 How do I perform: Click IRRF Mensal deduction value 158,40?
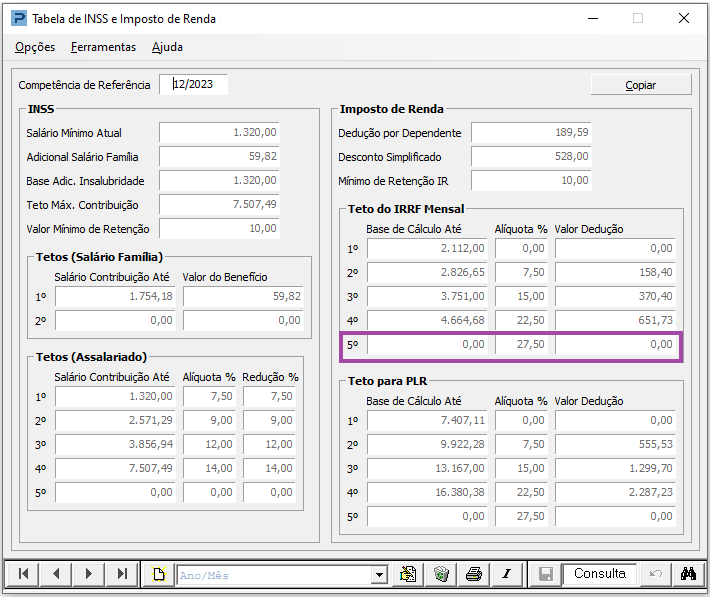tap(615, 273)
